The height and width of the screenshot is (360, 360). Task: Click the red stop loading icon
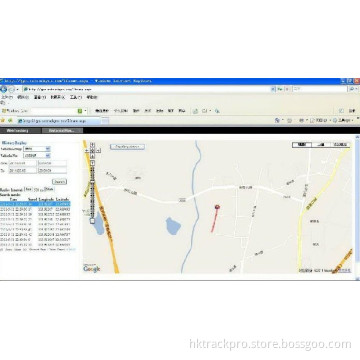287,89
